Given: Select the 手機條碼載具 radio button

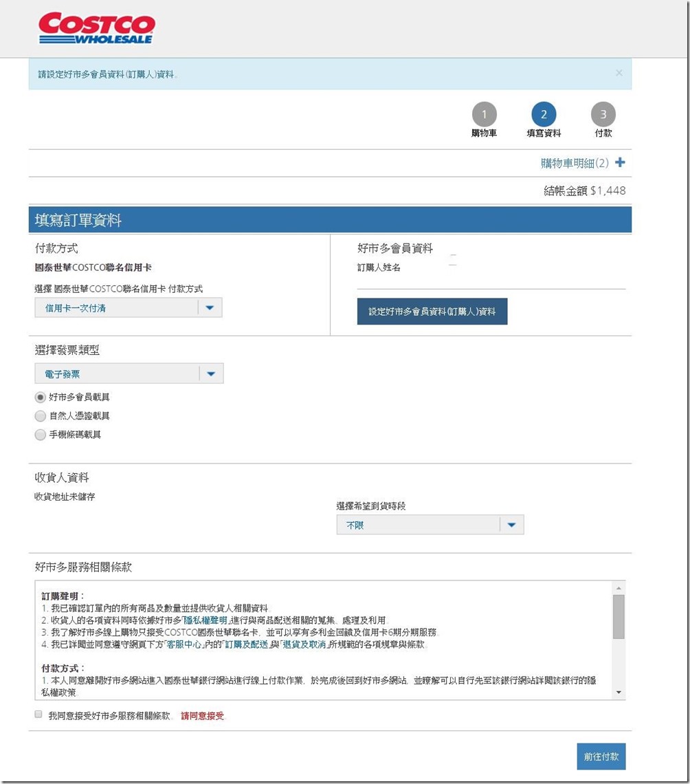Looking at the screenshot, I should pyautogui.click(x=41, y=435).
